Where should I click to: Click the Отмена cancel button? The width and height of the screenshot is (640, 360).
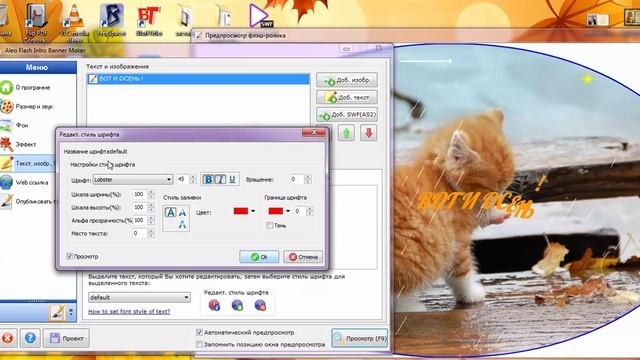click(303, 257)
